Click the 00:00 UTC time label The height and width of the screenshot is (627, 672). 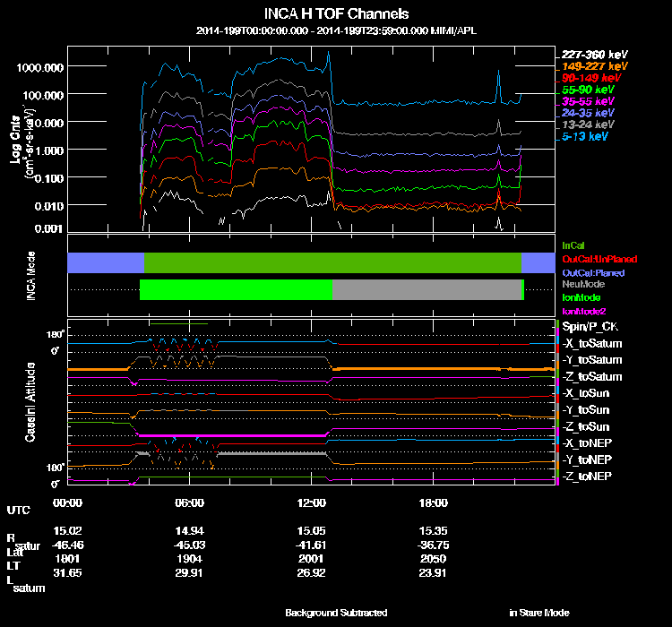(67, 502)
